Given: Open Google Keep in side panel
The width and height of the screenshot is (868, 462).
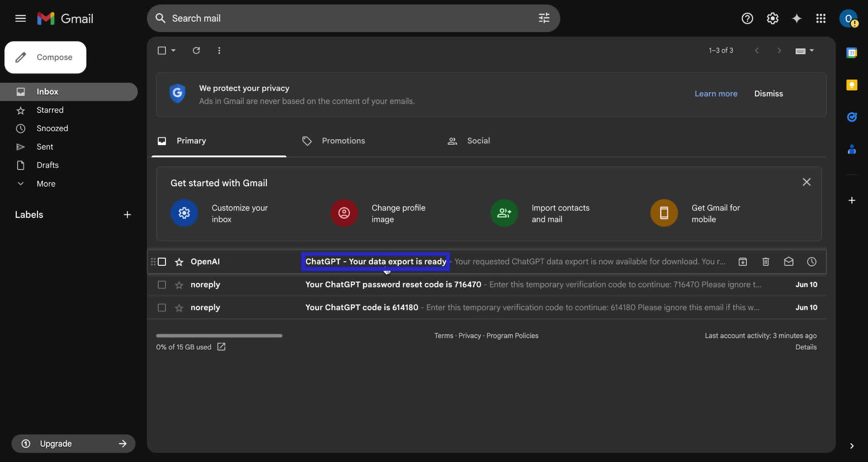Looking at the screenshot, I should 853,85.
